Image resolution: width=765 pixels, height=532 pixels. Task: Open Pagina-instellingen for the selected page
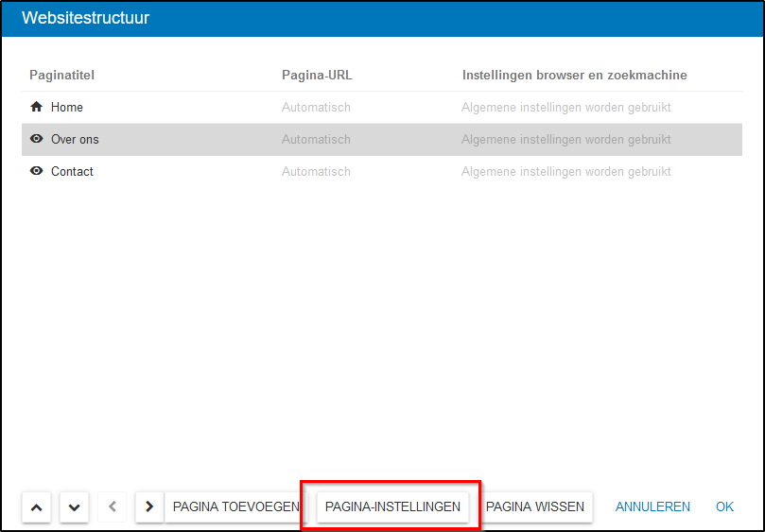[392, 507]
